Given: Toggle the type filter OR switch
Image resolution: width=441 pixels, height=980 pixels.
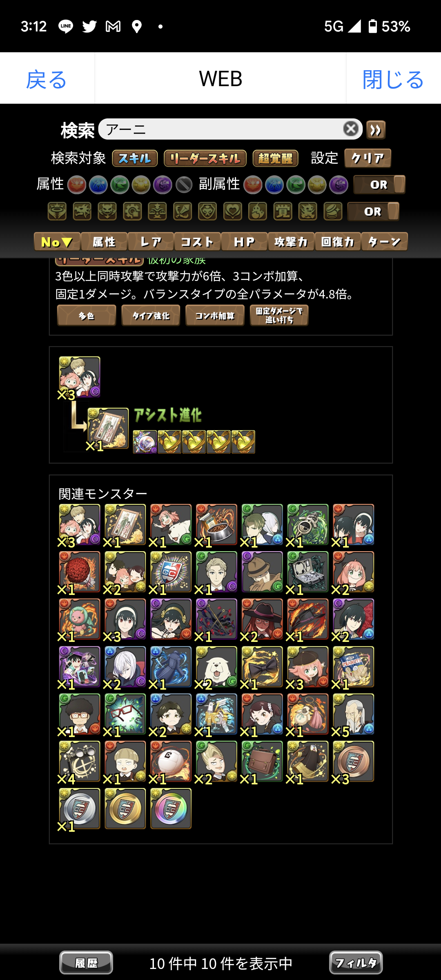Looking at the screenshot, I should click(x=373, y=212).
